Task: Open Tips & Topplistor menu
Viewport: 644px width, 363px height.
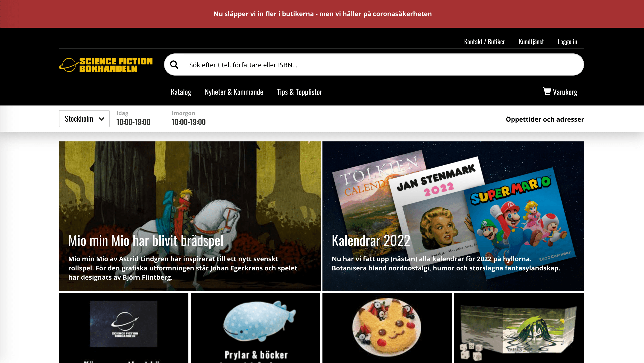Action: pos(299,92)
